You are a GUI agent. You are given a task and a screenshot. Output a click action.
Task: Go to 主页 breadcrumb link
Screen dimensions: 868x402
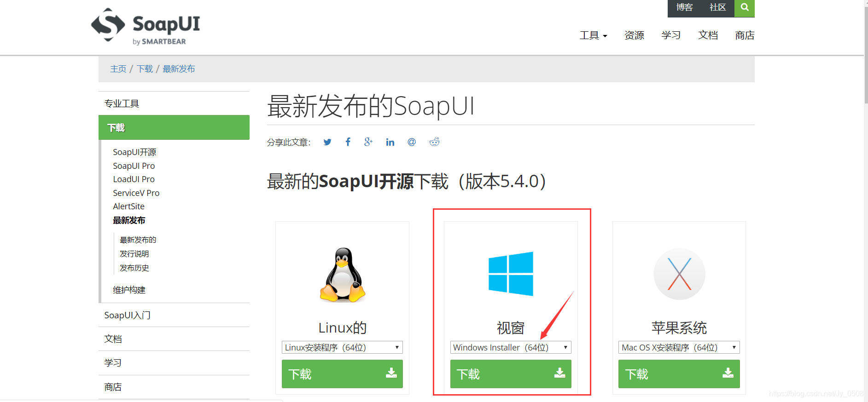pos(118,69)
